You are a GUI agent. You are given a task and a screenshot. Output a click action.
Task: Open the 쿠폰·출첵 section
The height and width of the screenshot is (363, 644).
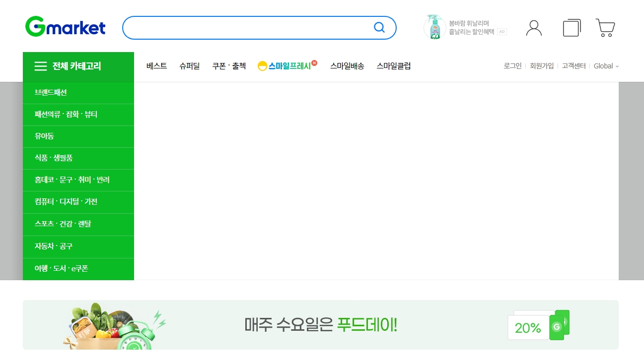click(x=229, y=65)
